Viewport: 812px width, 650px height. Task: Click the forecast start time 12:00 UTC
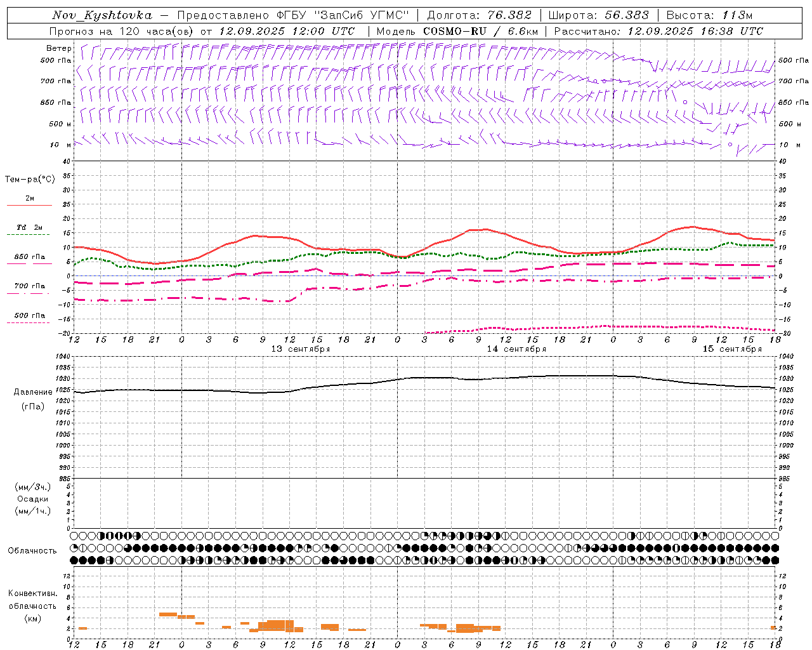324,31
